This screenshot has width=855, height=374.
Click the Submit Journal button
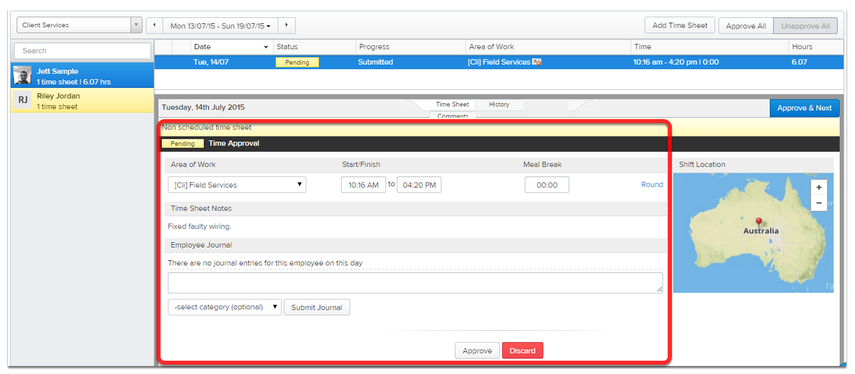[x=317, y=307]
